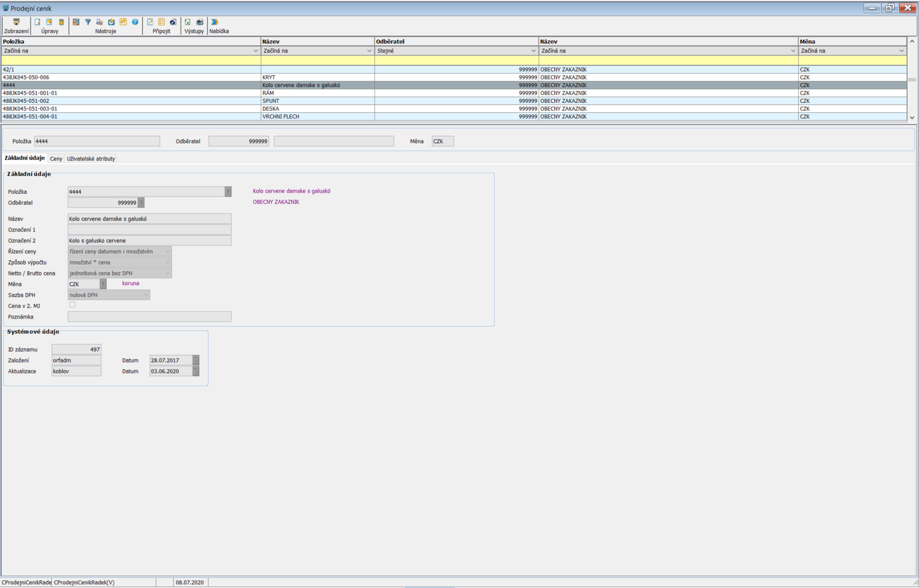Switch to the Uživatelské atributy tab
919x588 pixels.
[91, 159]
